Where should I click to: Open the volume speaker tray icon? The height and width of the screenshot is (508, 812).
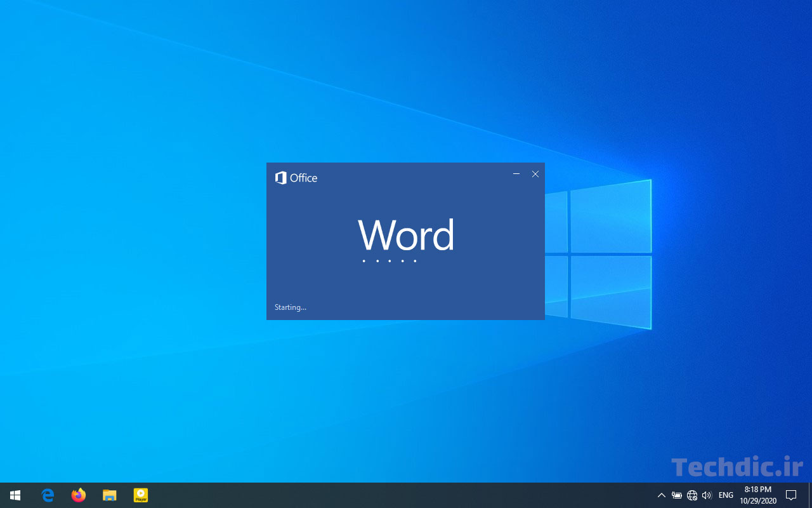pyautogui.click(x=707, y=495)
